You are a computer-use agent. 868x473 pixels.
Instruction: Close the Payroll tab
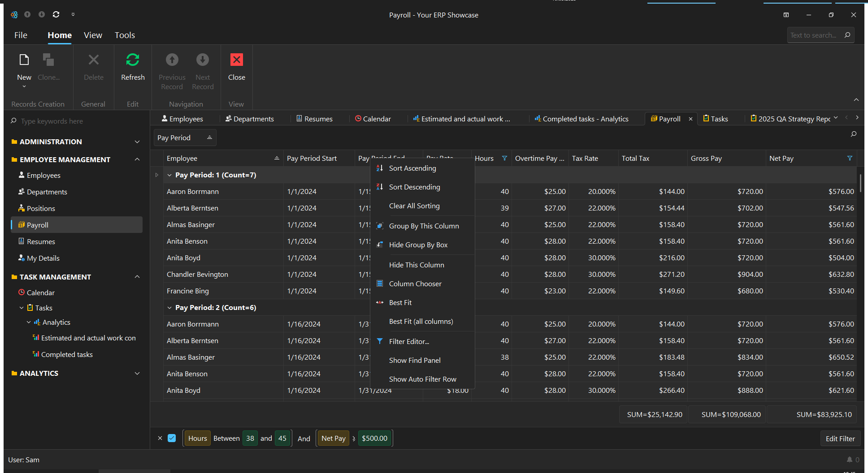(690, 119)
